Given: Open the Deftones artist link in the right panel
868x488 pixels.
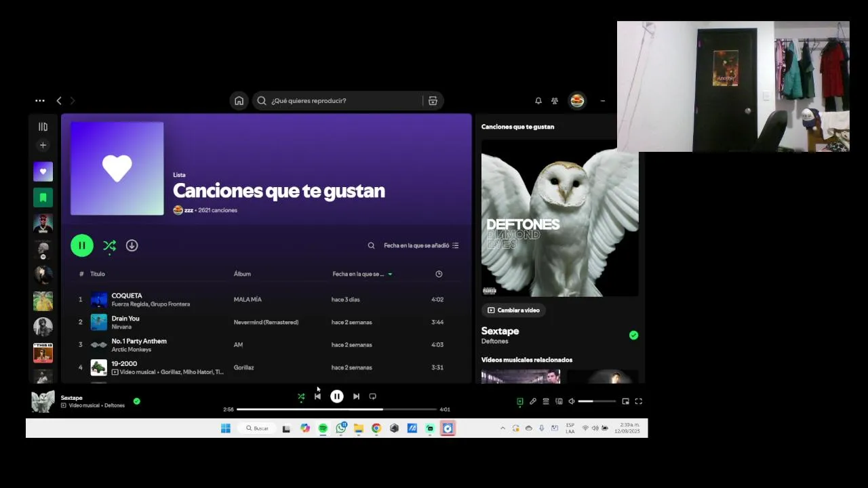Looking at the screenshot, I should pyautogui.click(x=494, y=342).
